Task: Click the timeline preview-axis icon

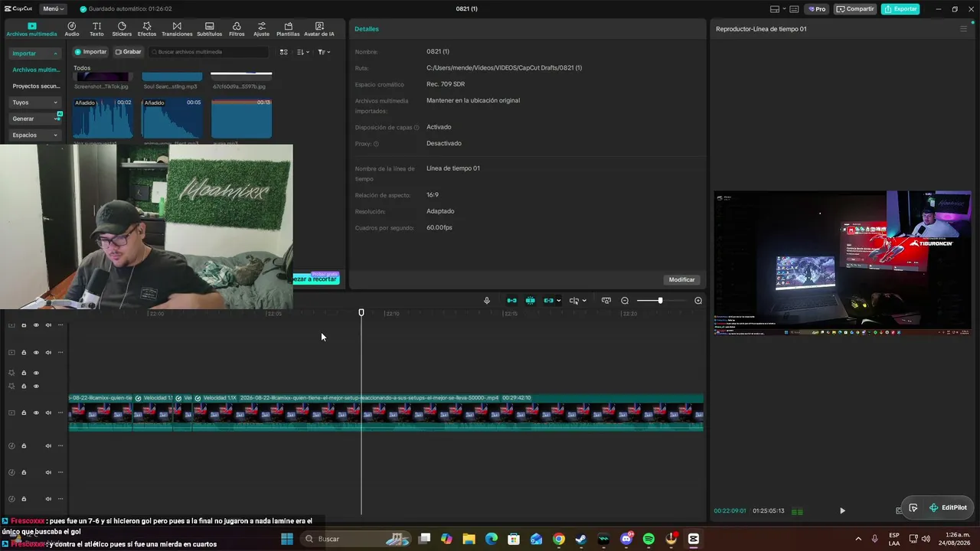Action: point(606,301)
